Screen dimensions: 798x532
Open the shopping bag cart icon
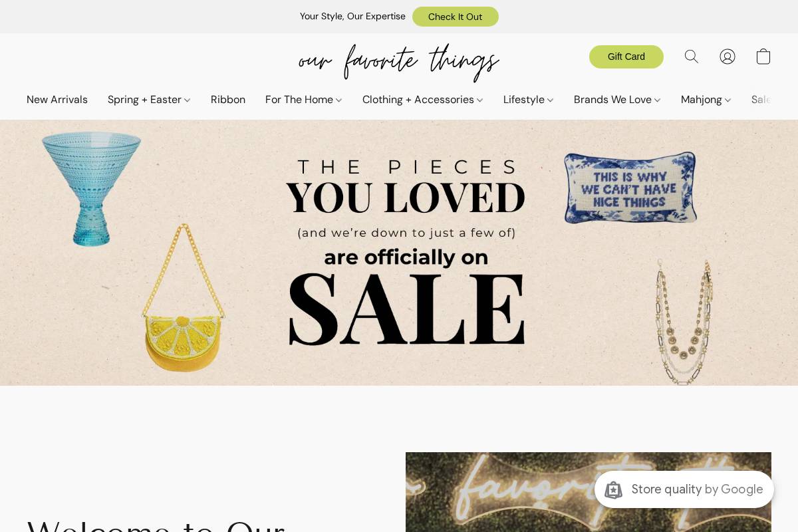[x=763, y=57]
